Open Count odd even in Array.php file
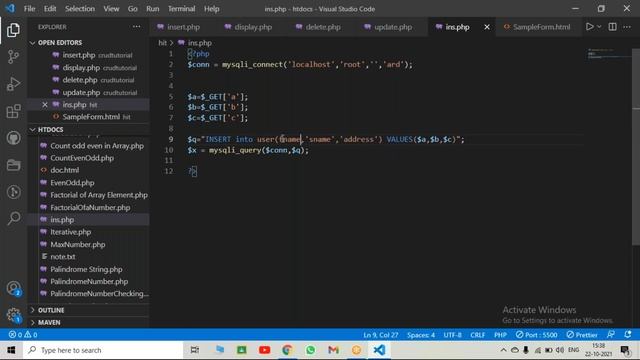The image size is (640, 360). point(97,146)
